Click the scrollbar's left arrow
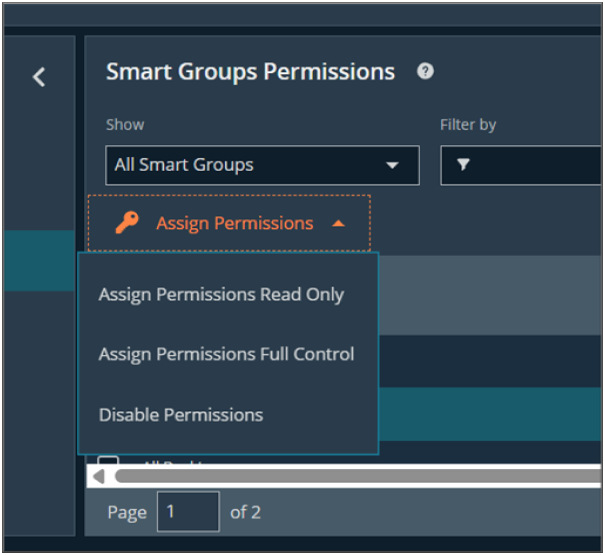 pos(98,477)
